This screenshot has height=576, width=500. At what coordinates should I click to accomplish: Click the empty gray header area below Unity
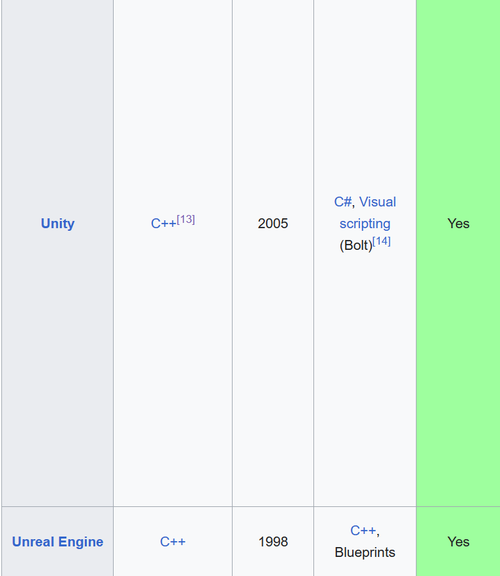coord(58,367)
